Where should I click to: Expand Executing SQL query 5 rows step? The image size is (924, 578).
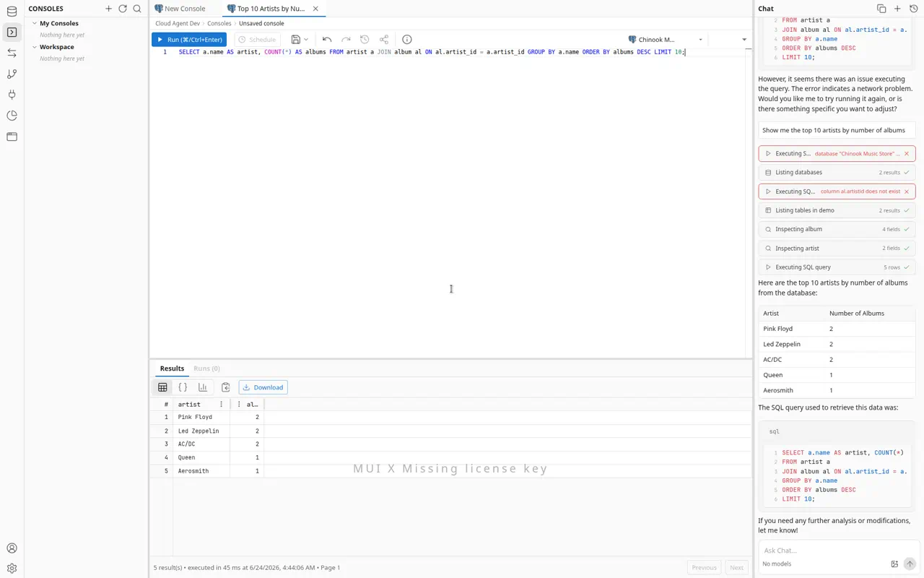click(x=837, y=267)
